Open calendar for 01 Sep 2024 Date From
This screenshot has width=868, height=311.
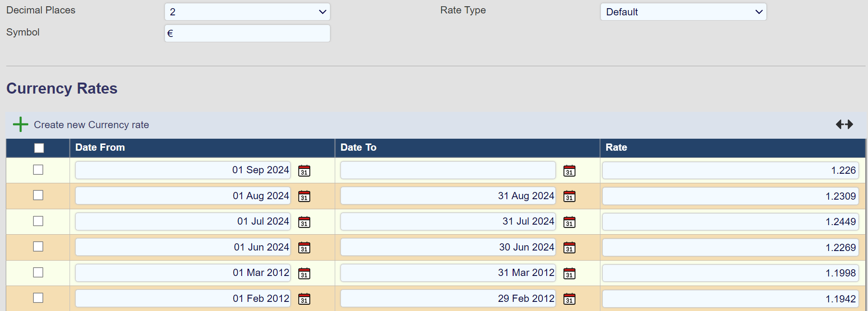[x=304, y=171]
